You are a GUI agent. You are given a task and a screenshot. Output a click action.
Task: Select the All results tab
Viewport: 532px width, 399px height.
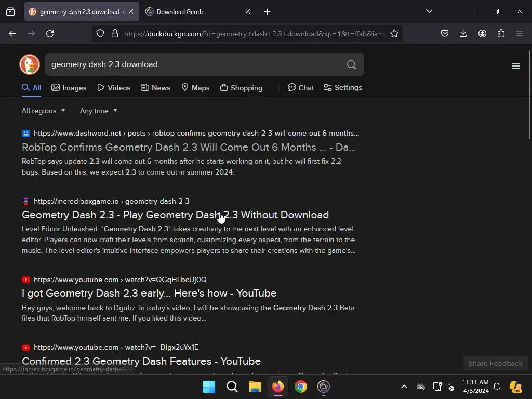pos(31,88)
